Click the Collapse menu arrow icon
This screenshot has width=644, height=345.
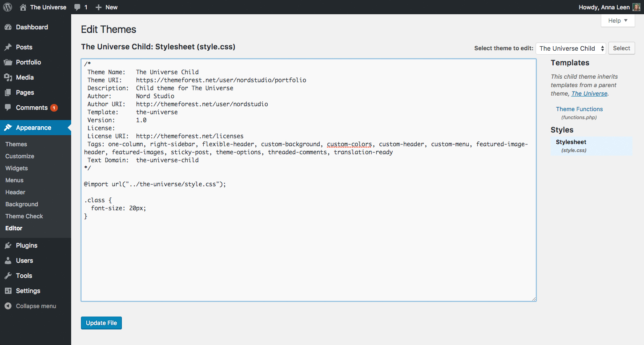pos(8,306)
